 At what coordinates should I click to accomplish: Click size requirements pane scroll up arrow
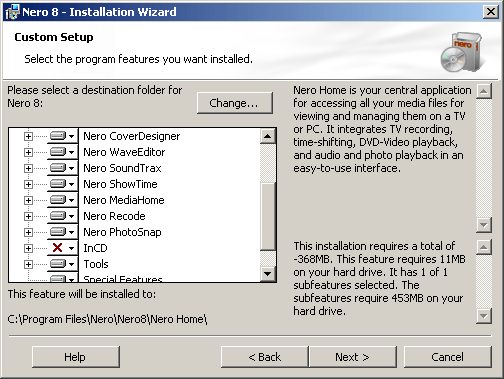(x=484, y=247)
